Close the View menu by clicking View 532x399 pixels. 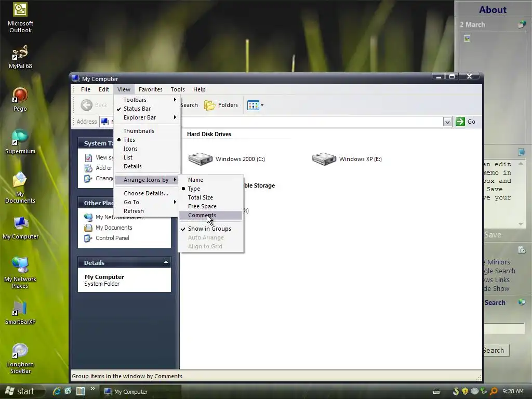124,89
